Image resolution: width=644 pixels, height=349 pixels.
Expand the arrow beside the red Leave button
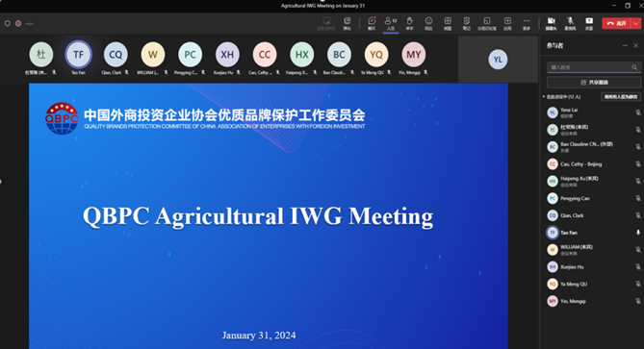(635, 23)
